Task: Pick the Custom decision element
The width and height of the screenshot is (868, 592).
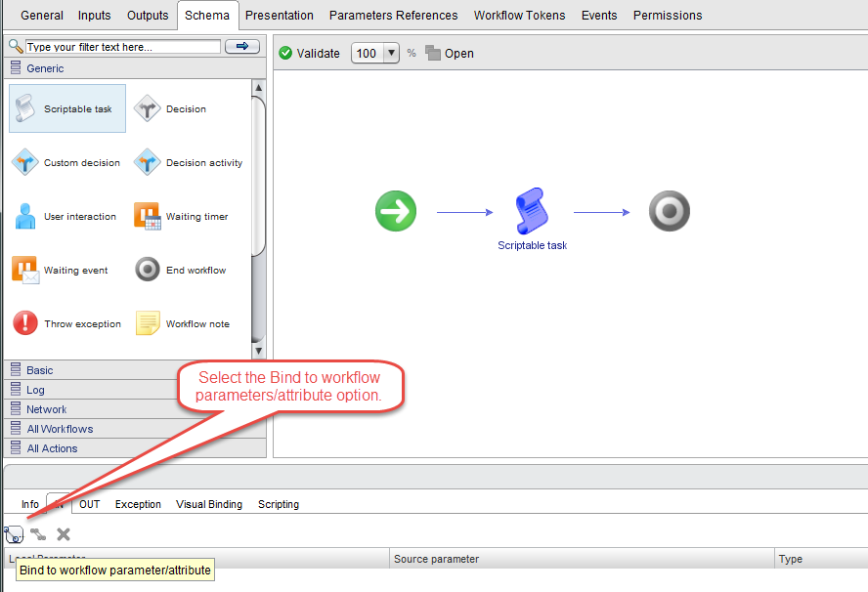Action: coord(25,162)
